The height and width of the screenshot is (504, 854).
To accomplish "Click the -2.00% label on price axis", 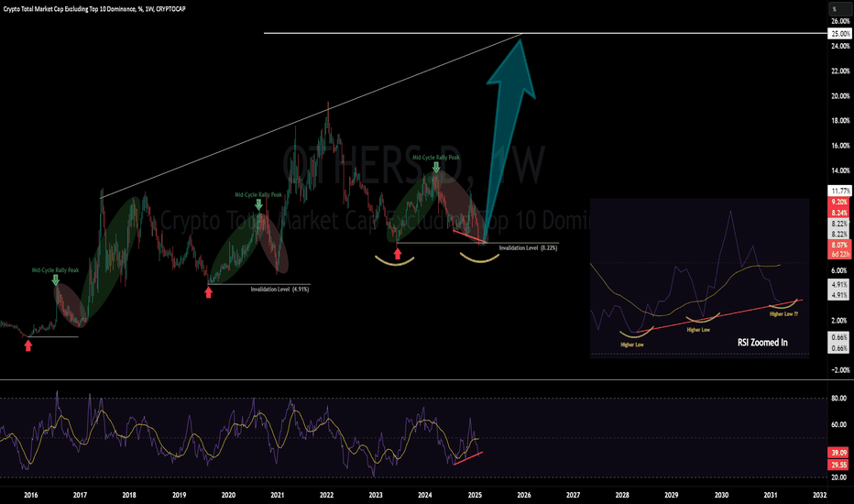I will [840, 370].
